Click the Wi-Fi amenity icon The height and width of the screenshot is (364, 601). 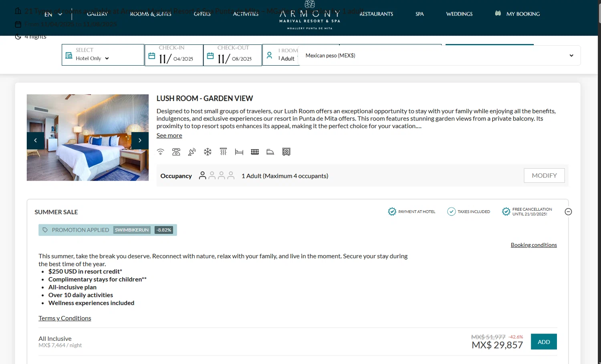[x=161, y=152]
